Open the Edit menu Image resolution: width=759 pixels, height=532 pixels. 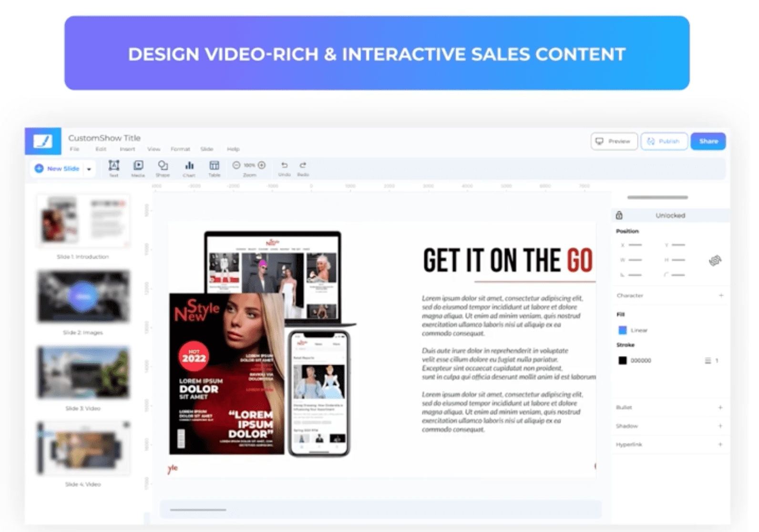point(101,149)
